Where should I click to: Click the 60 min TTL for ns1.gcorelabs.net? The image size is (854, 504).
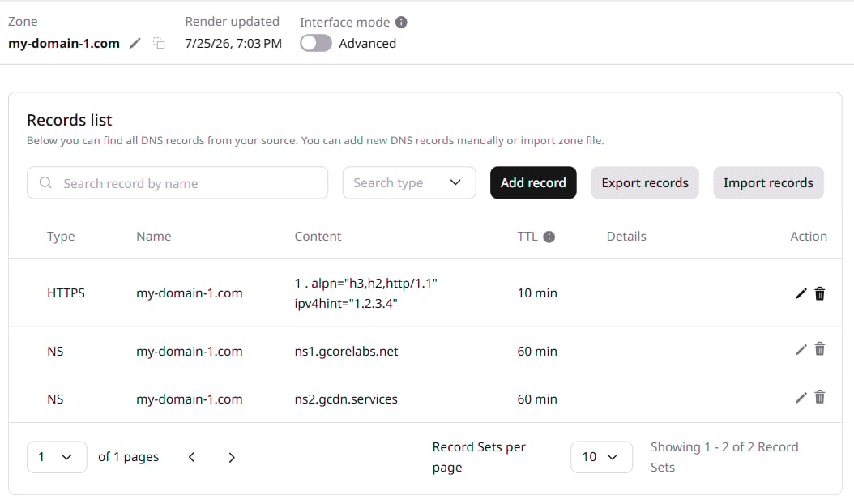coord(537,352)
